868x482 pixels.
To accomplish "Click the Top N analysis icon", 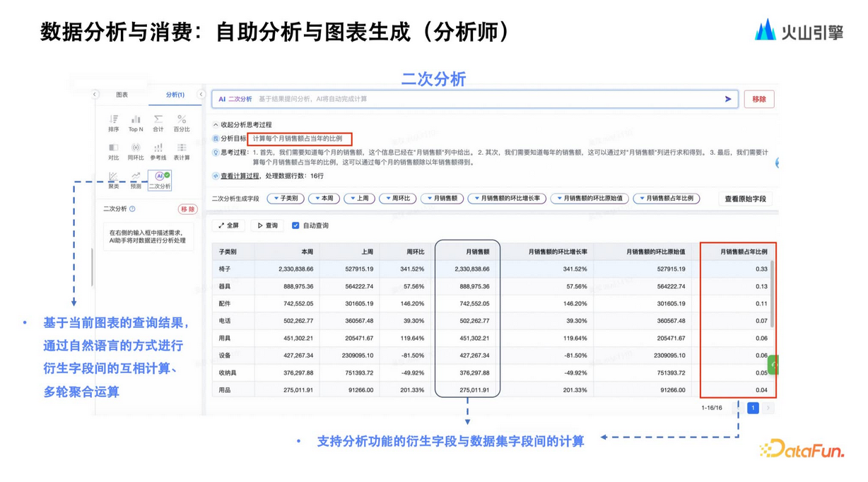I will coord(136,123).
